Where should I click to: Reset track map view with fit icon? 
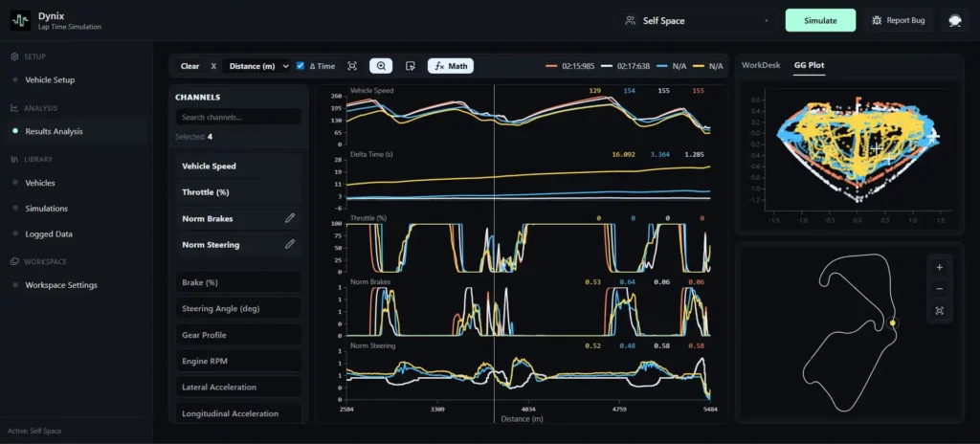click(x=939, y=311)
